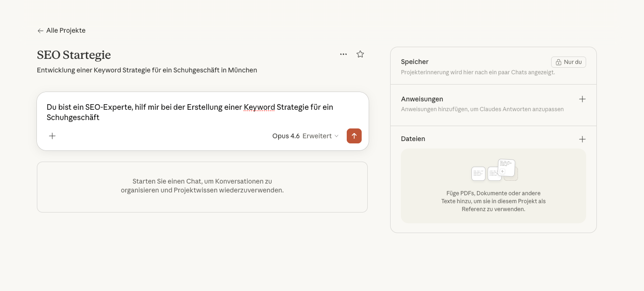644x291 pixels.
Task: Click the project description about München
Action: pos(147,70)
